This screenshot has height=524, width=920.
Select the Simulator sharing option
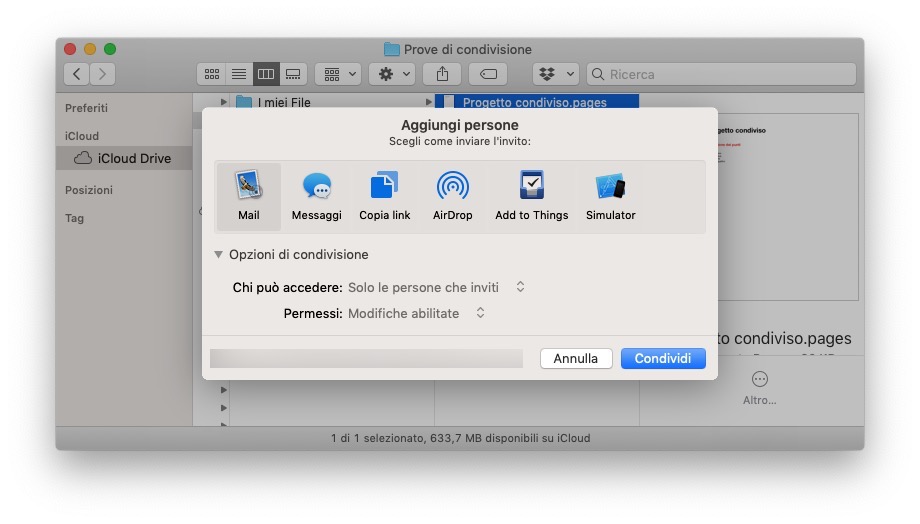coord(610,197)
